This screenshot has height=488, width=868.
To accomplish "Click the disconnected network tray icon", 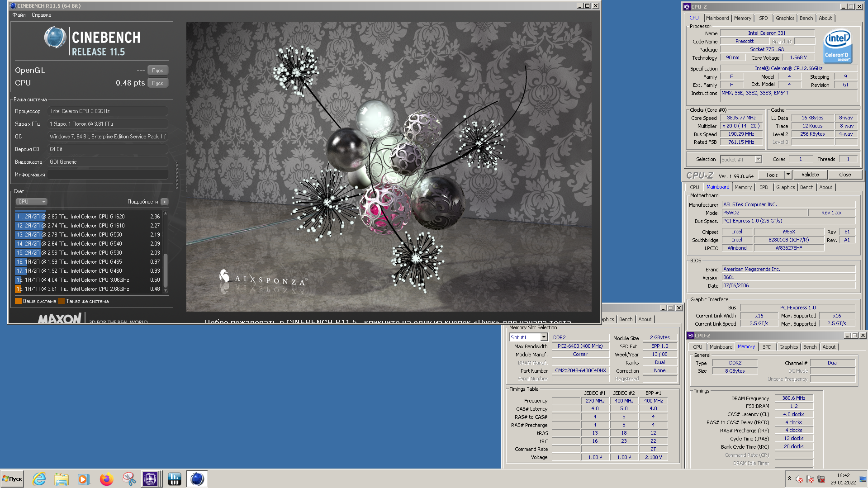I will tap(821, 479).
